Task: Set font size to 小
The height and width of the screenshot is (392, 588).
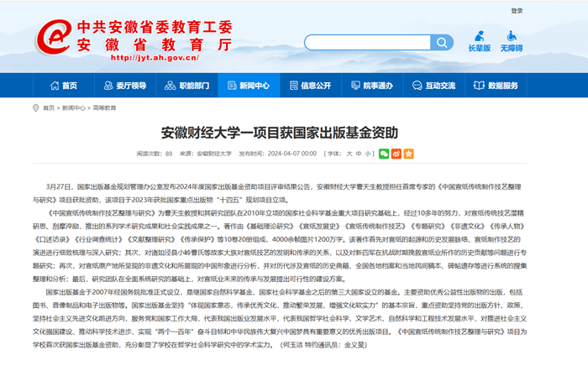Action: click(x=368, y=154)
